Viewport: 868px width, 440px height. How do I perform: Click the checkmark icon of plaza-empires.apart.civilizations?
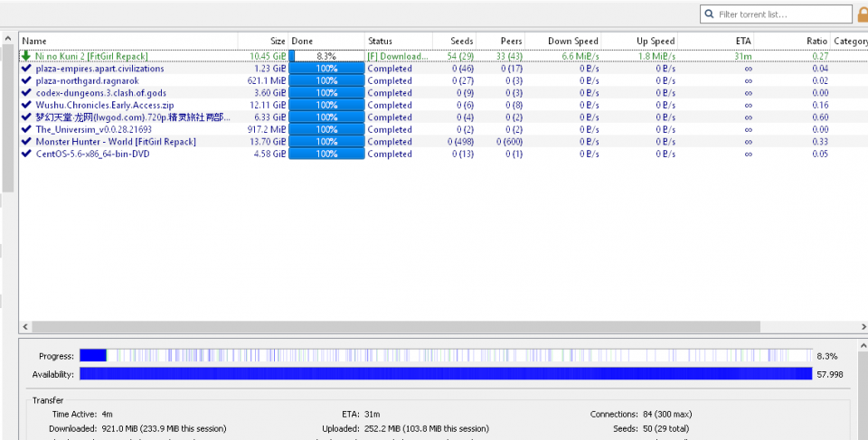[x=26, y=68]
